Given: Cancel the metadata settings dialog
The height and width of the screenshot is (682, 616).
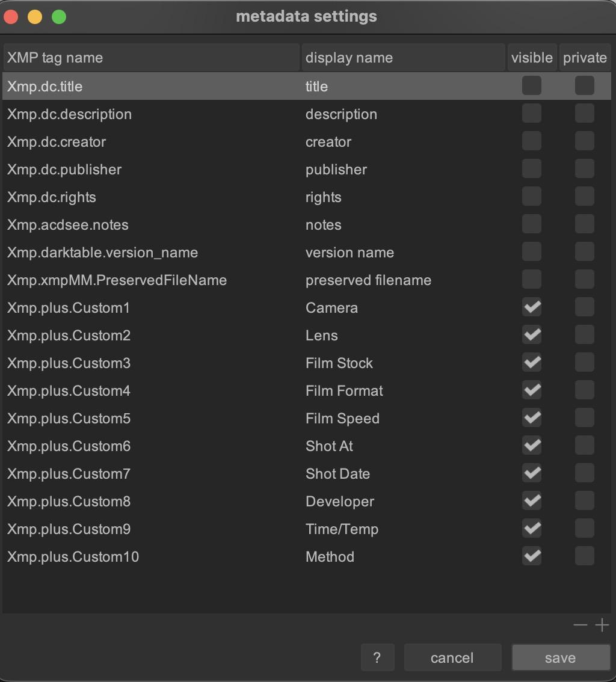Looking at the screenshot, I should point(452,657).
